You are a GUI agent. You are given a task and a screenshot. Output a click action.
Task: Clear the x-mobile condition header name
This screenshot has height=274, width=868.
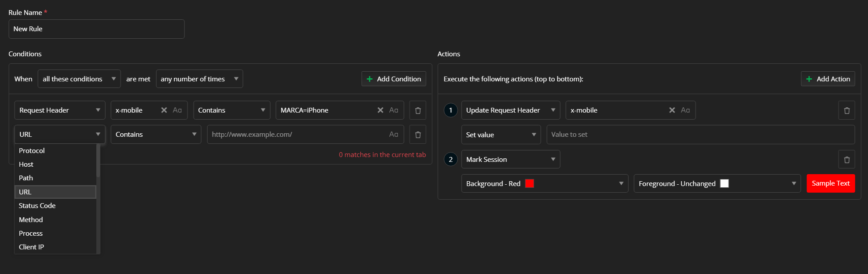coord(164,110)
